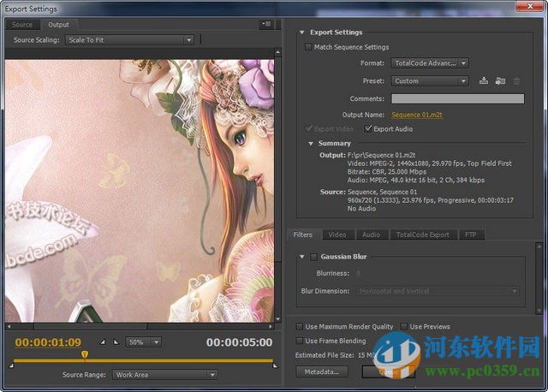Click the yellow work area timeline bar
The height and width of the screenshot is (392, 548).
143,360
